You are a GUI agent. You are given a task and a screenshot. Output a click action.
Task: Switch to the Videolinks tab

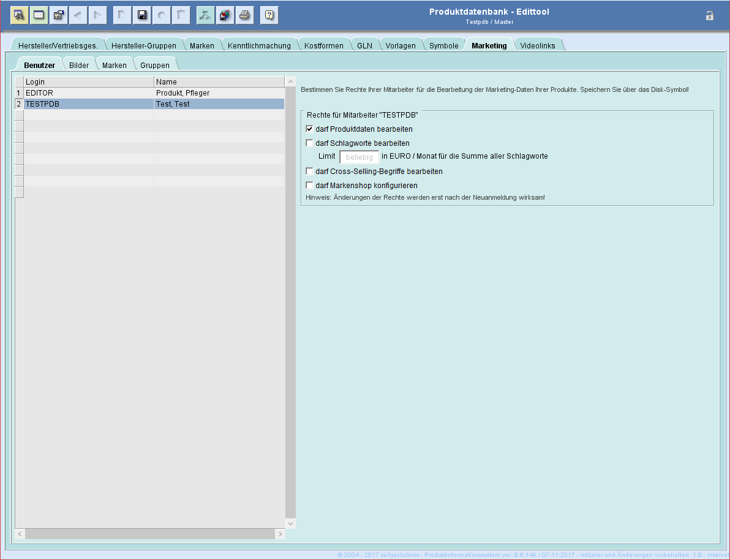coord(537,46)
